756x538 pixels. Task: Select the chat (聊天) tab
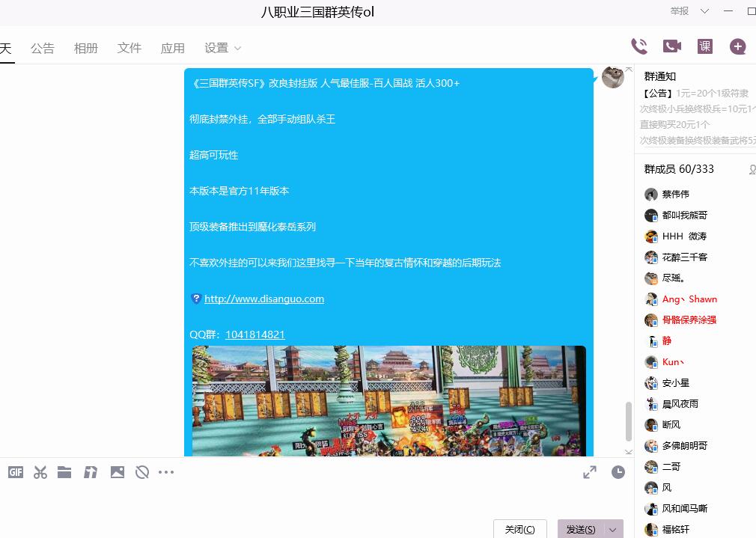pyautogui.click(x=6, y=48)
